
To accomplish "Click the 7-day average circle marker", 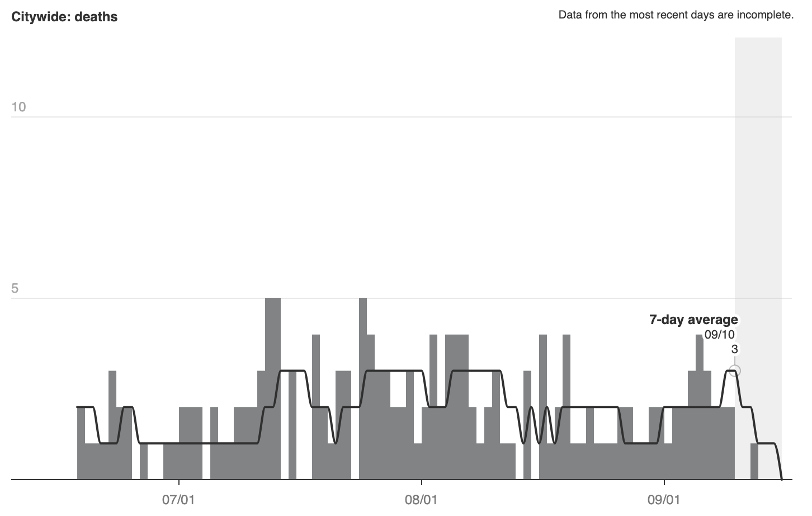I will 735,370.
